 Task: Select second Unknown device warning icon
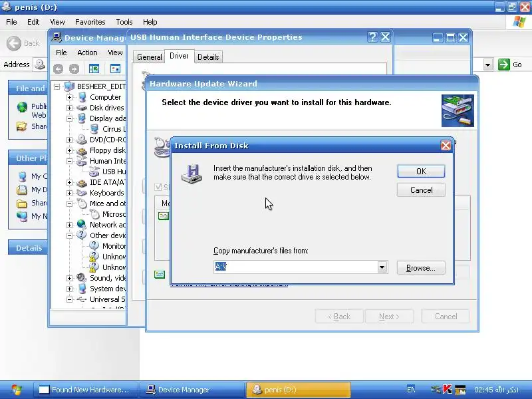click(94, 267)
